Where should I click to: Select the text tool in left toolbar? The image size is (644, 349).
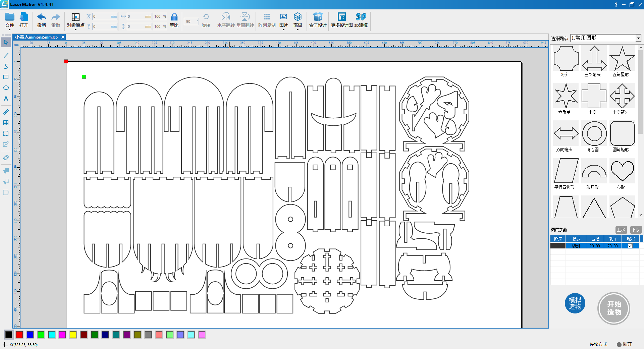pyautogui.click(x=5, y=98)
